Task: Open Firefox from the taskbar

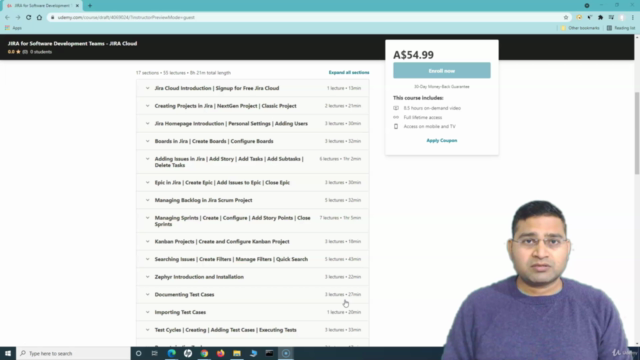Action: (x=220, y=353)
